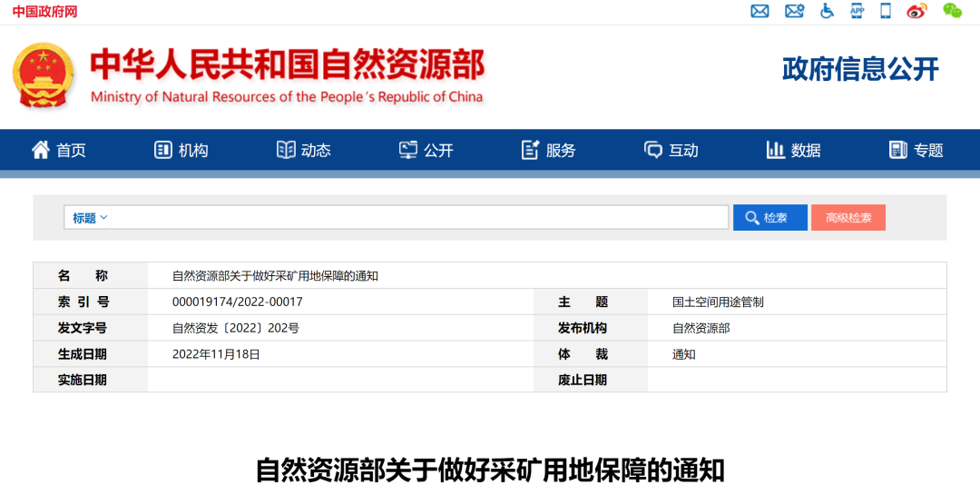
Task: Go to 首页 home menu
Action: (59, 151)
